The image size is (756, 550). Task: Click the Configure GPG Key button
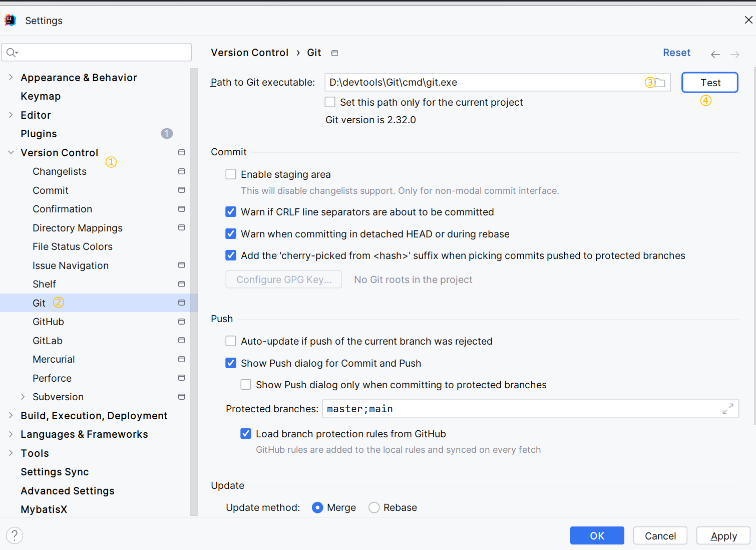click(x=284, y=280)
